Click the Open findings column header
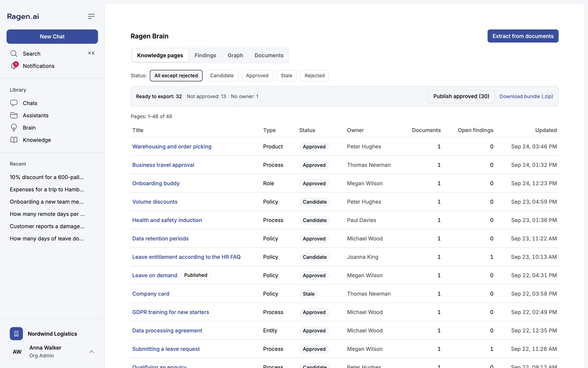This screenshot has width=588, height=368. point(476,130)
